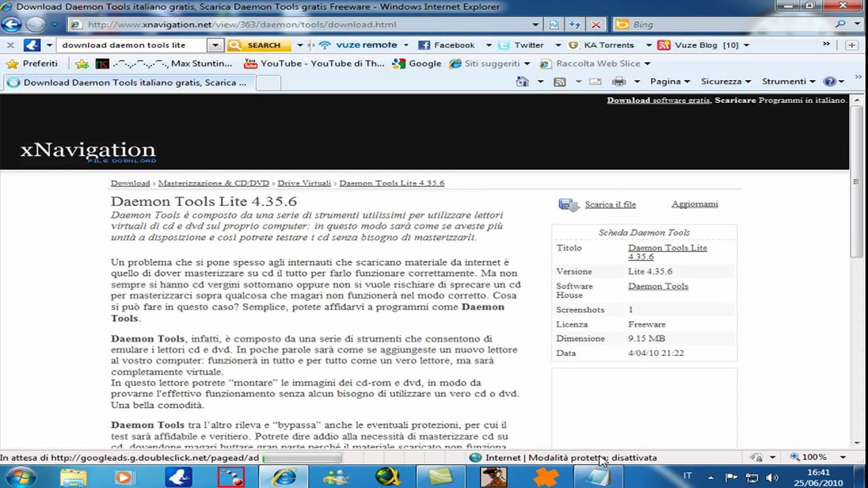Click the add-to-favorites-bar star icon
The height and width of the screenshot is (488, 868).
click(82, 64)
